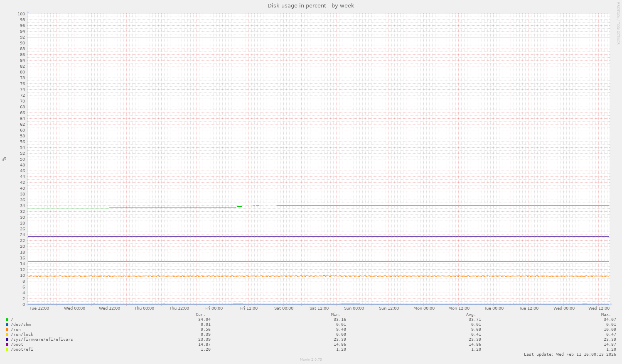Click the vertical RRDTOOL watermark text

coord(619,23)
